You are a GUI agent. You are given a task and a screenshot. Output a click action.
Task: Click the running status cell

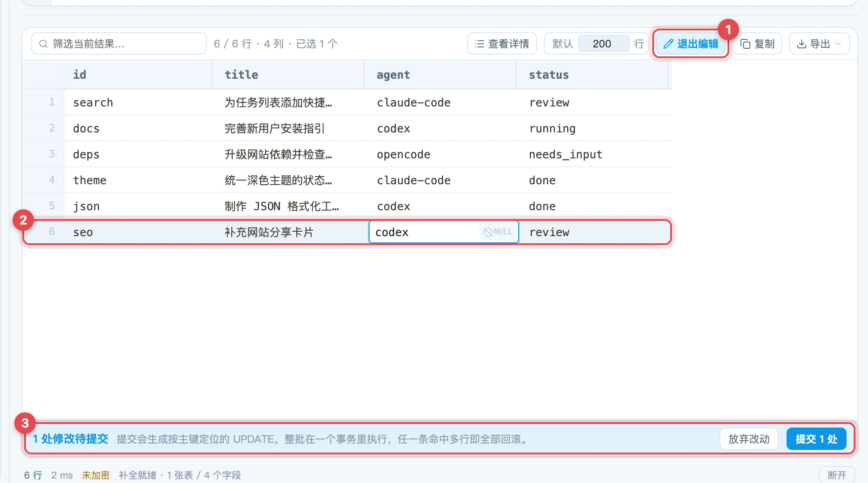click(x=592, y=128)
